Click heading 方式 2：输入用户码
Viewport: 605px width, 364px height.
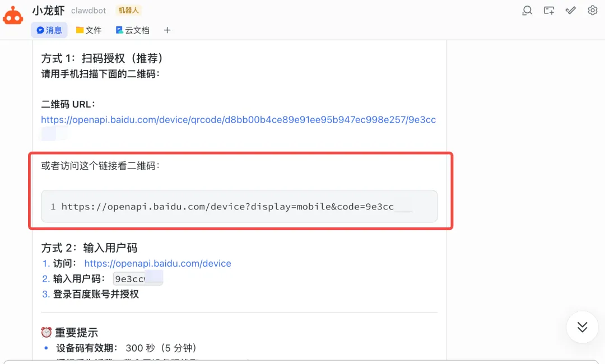pos(89,248)
